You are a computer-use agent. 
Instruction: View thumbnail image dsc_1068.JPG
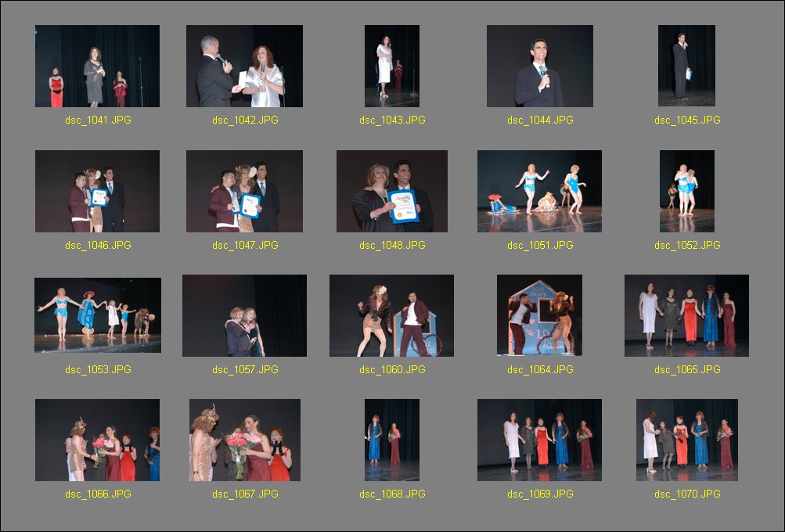pos(392,440)
